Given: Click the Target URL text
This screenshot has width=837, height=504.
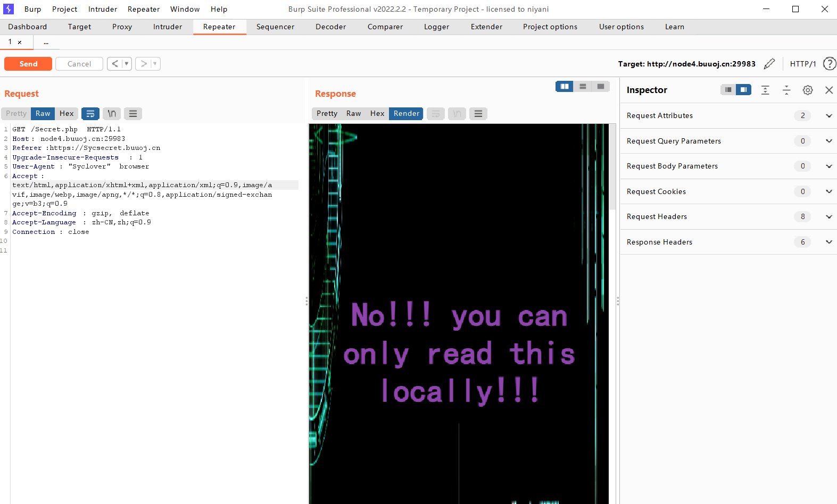Looking at the screenshot, I should pos(686,64).
